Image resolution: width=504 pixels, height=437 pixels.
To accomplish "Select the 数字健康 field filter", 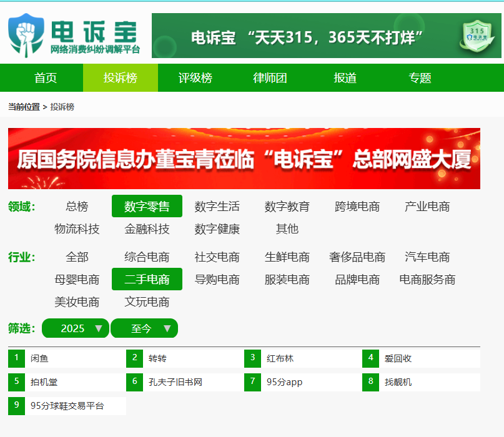I will [x=217, y=228].
